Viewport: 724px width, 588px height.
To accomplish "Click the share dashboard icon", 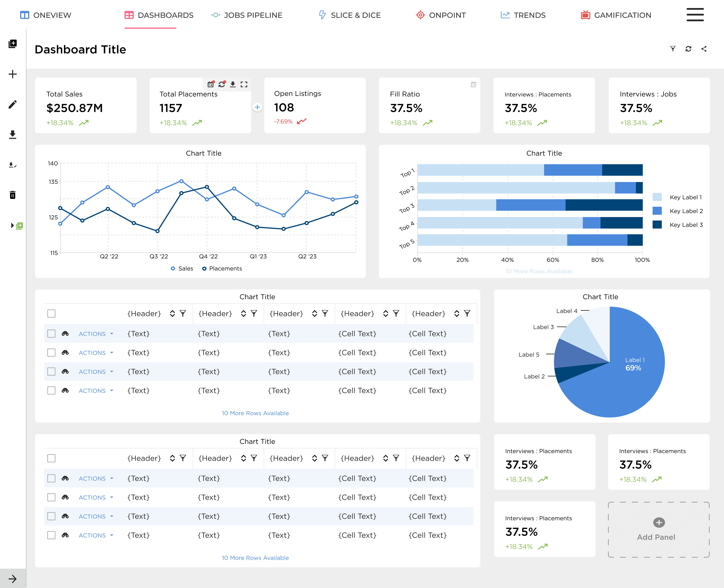I will [704, 49].
